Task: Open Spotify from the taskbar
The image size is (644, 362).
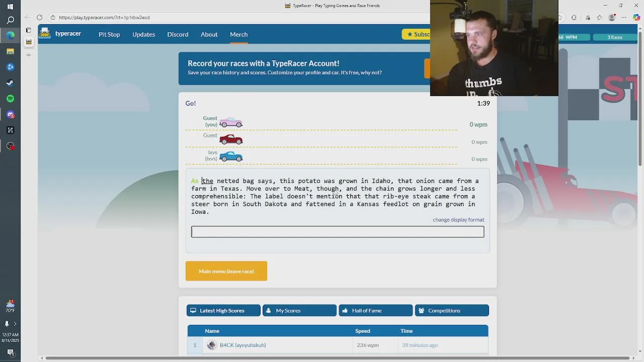Action: click(10, 99)
